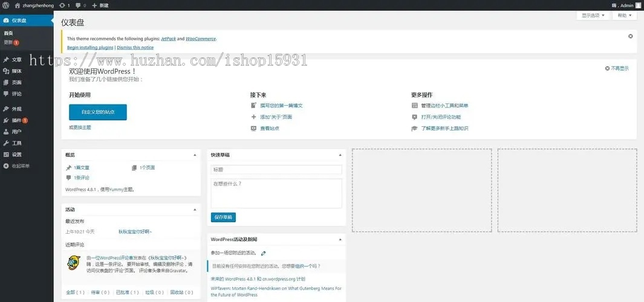Collapse the 快速草稿 widget arrow
Image resolution: width=644 pixels, height=302 pixels.
click(340, 155)
